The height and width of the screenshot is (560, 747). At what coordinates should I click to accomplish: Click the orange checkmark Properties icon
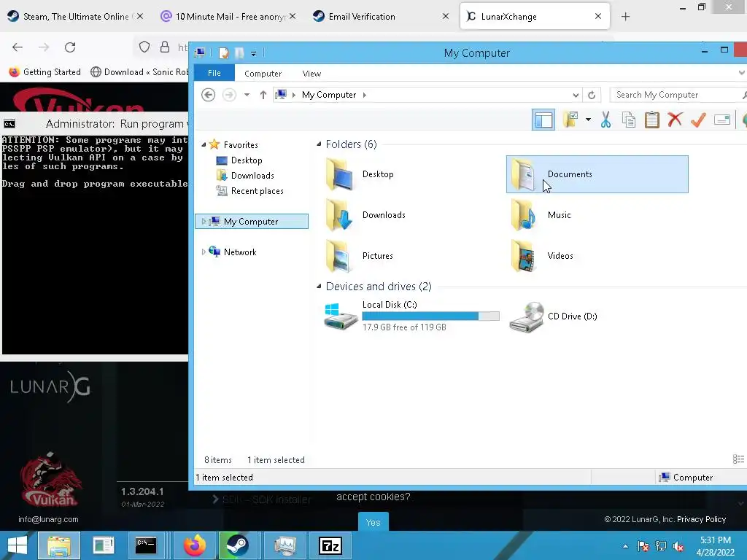[x=698, y=120]
